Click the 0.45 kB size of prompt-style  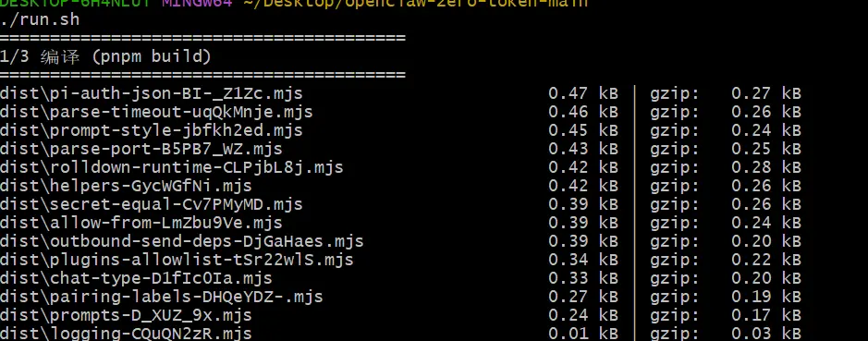pyautogui.click(x=583, y=130)
